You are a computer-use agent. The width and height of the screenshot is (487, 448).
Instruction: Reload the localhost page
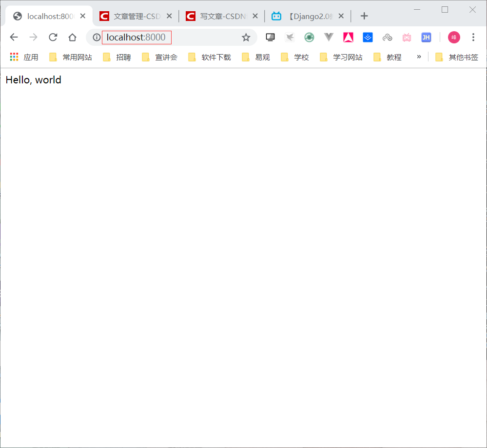[53, 37]
